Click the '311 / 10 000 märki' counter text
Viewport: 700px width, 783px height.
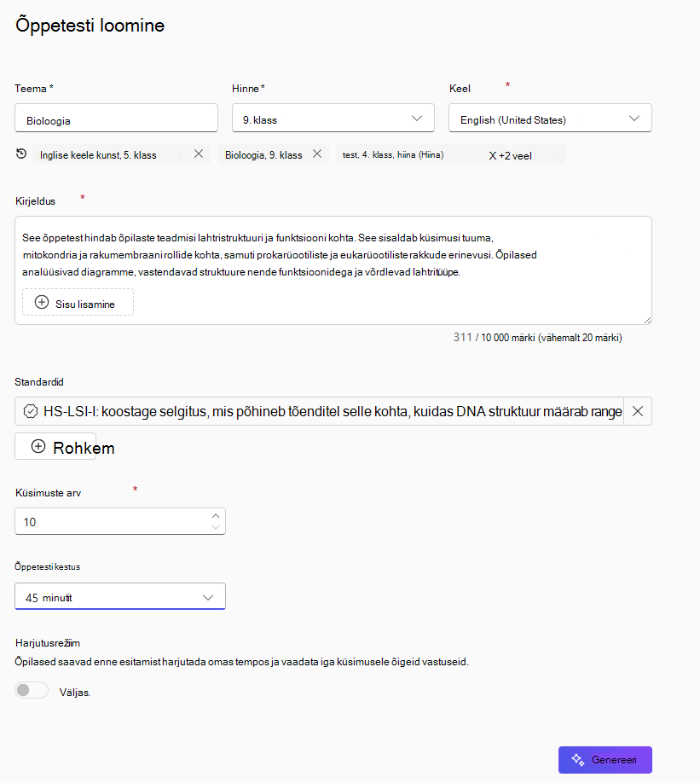tap(538, 338)
